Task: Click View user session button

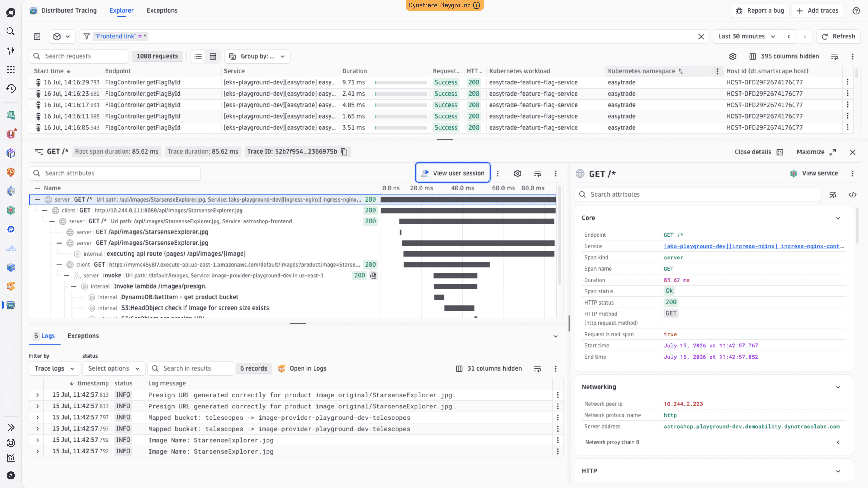Action: 453,173
